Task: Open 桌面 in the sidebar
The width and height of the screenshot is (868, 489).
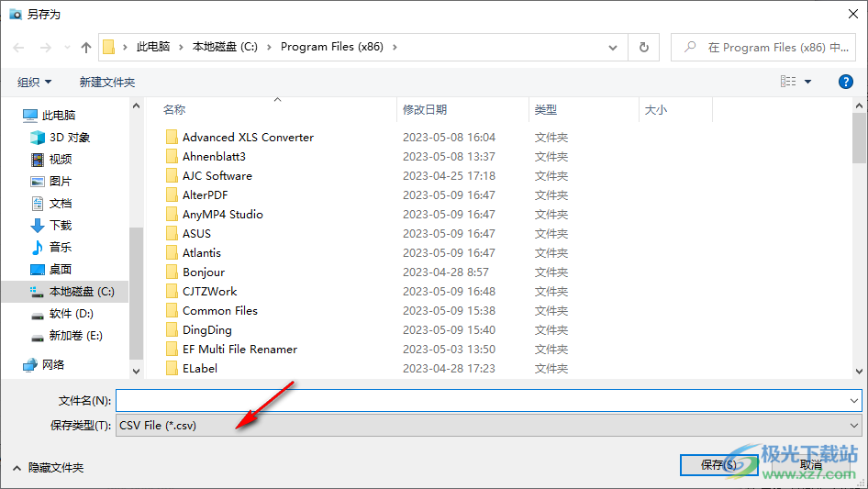Action: [51, 270]
